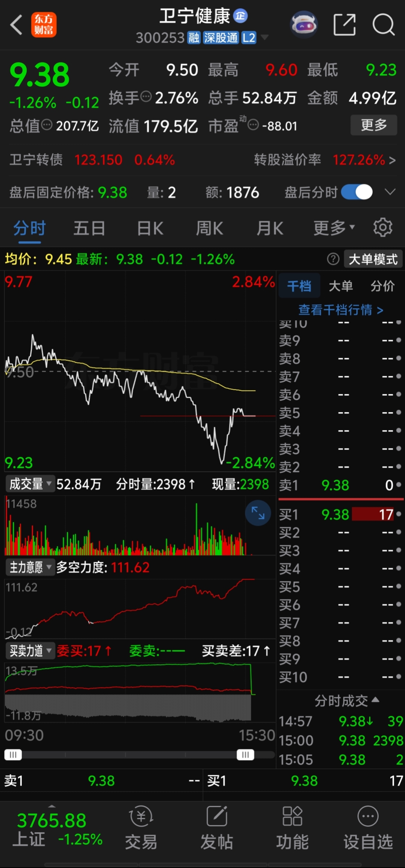The width and height of the screenshot is (405, 868).
Task: Select the 14:57 9.38 trade row
Action: click(x=341, y=721)
